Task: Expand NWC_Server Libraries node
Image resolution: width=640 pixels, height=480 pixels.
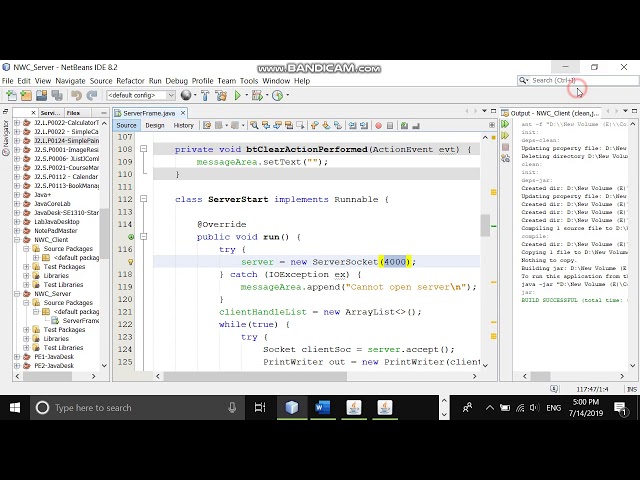Action: (27, 338)
